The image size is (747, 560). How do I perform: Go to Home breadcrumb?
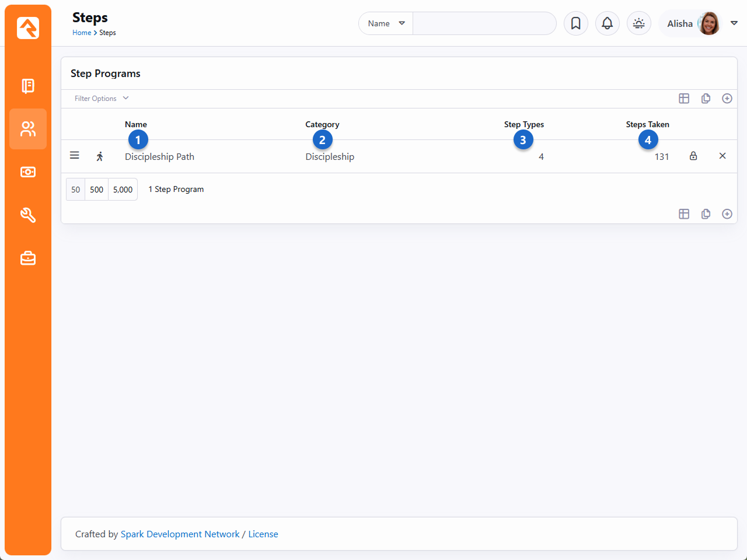82,33
